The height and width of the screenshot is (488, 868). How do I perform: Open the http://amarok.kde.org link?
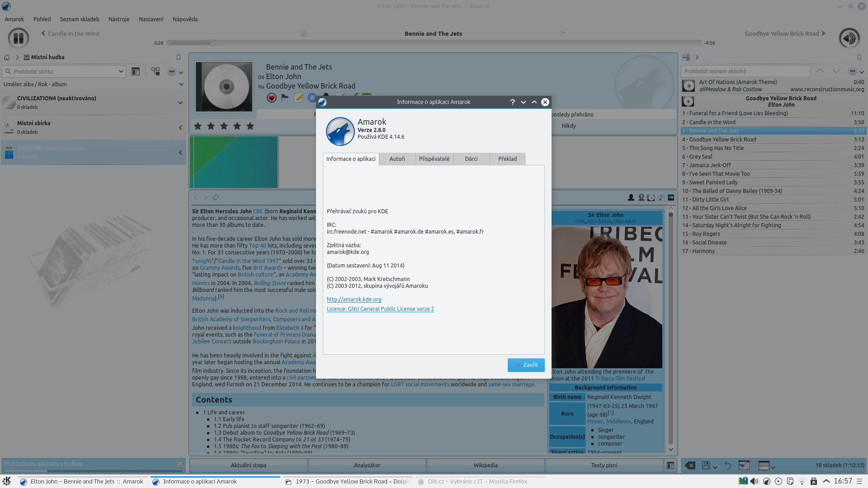(x=354, y=300)
